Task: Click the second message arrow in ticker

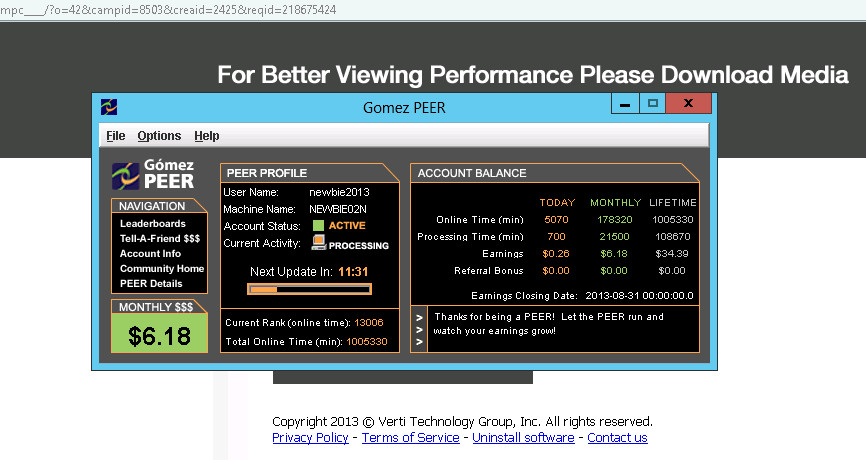Action: pos(419,330)
